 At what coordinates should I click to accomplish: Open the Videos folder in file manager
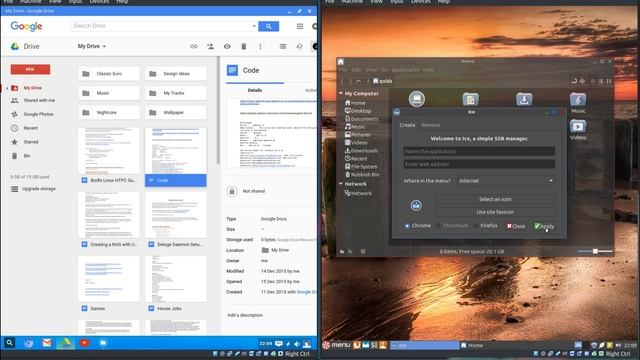578,130
